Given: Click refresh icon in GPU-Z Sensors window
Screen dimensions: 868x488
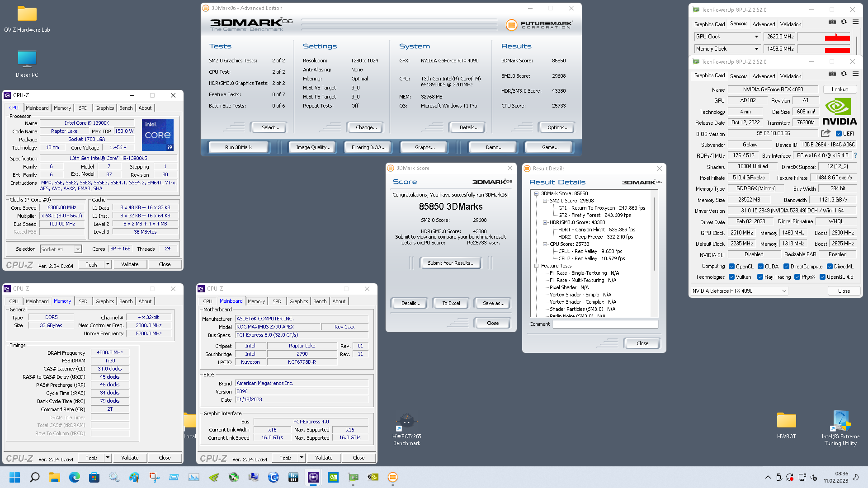Looking at the screenshot, I should tap(844, 22).
